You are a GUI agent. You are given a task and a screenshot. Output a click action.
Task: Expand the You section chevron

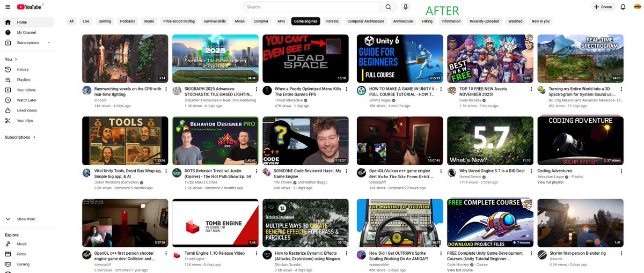pos(16,60)
